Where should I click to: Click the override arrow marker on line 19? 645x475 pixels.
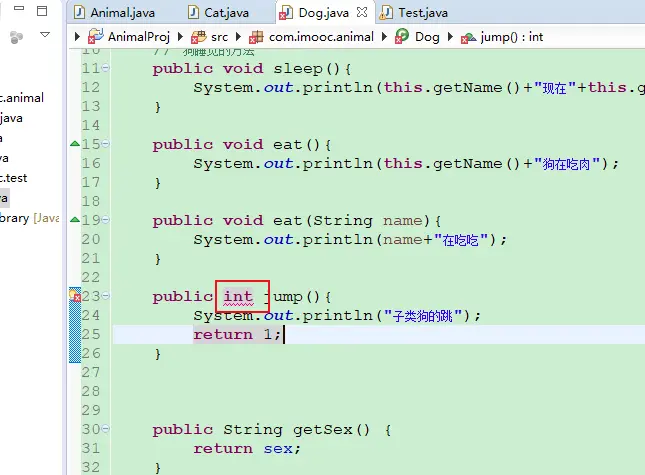pyautogui.click(x=75, y=220)
